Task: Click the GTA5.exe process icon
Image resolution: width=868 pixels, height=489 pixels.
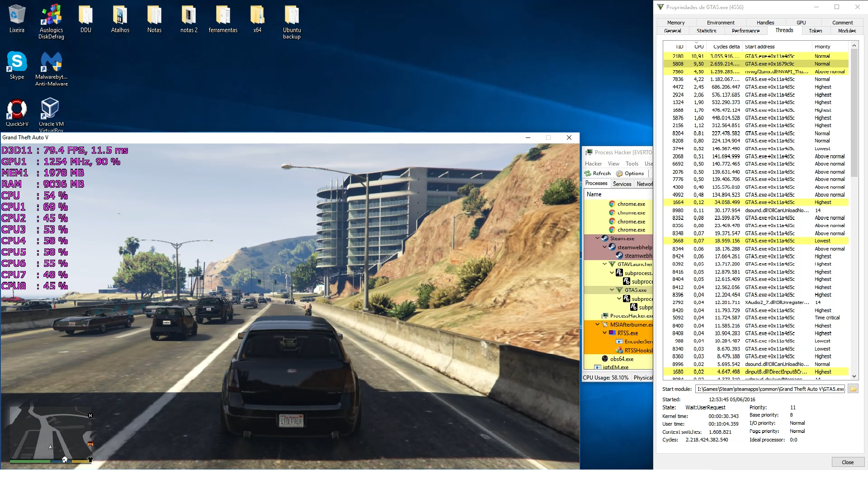Action: coord(619,290)
